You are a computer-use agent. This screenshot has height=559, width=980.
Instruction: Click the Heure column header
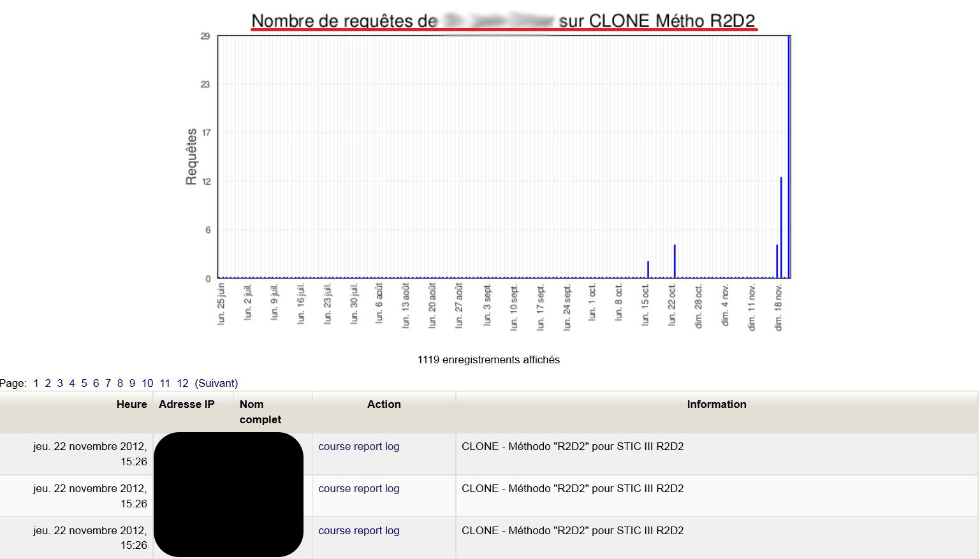point(131,404)
